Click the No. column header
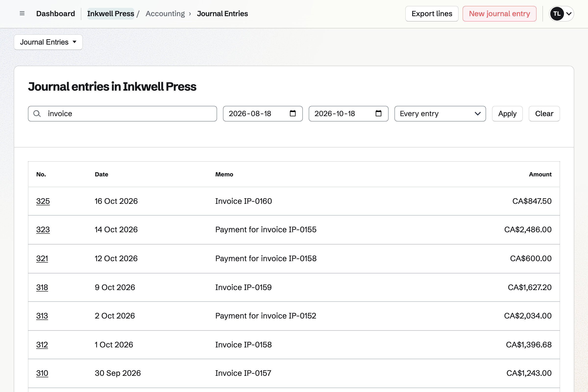This screenshot has height=392, width=588. tap(41, 174)
